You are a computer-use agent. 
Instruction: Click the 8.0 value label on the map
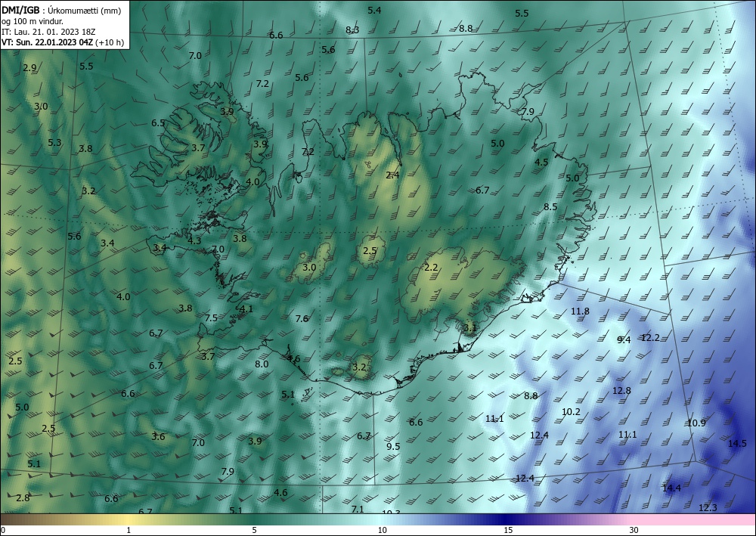[x=262, y=364]
